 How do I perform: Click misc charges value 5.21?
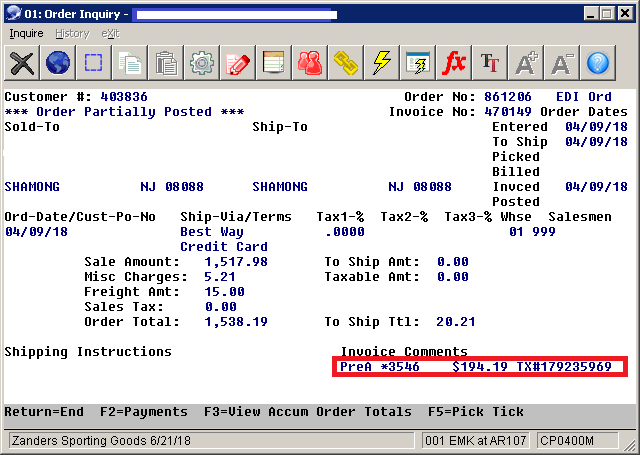tap(220, 277)
